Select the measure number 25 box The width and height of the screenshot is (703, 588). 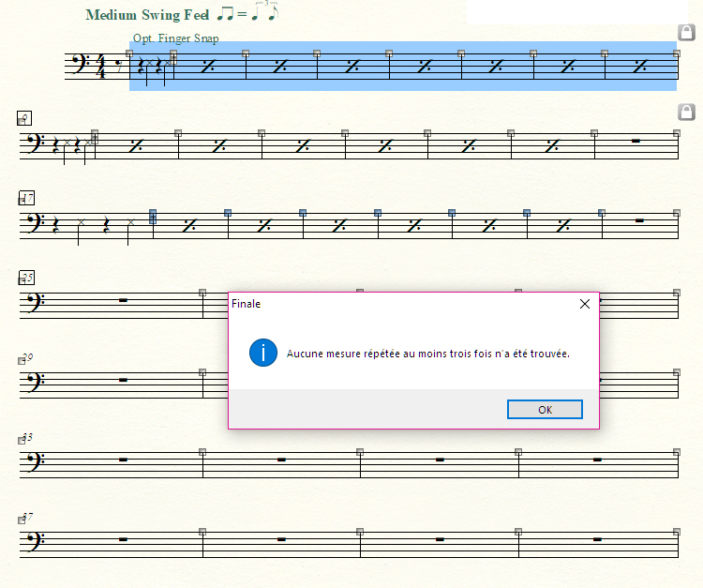(27, 278)
